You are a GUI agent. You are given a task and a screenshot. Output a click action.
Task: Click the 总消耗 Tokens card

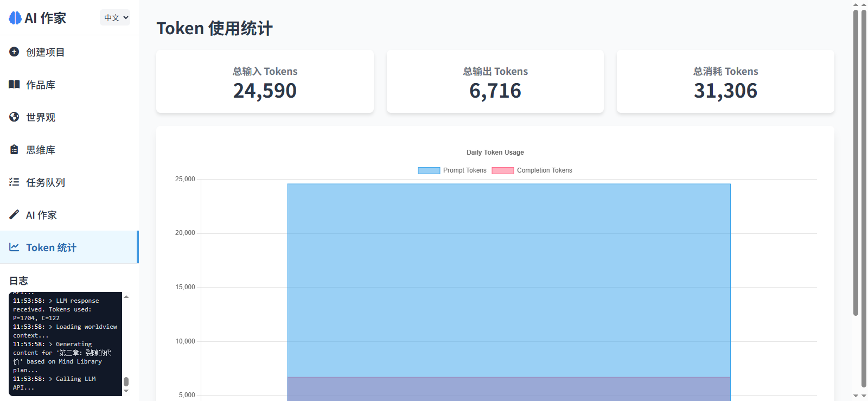pyautogui.click(x=725, y=81)
